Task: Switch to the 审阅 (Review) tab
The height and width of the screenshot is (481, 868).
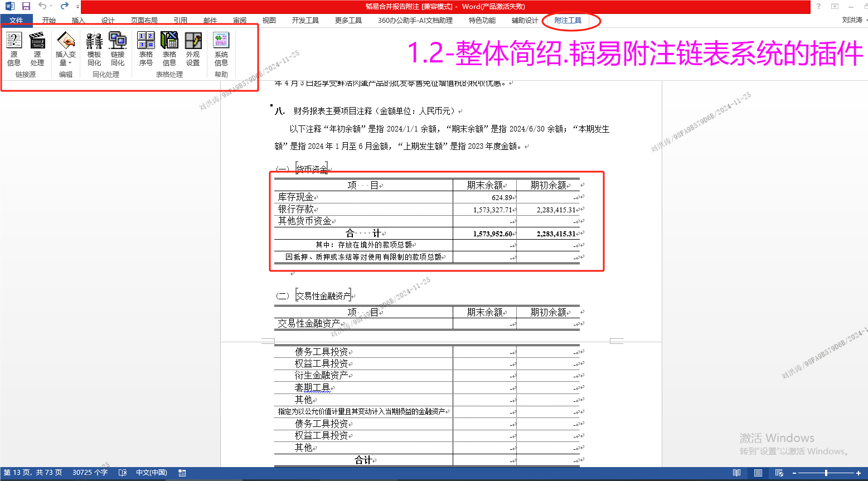Action: click(240, 21)
